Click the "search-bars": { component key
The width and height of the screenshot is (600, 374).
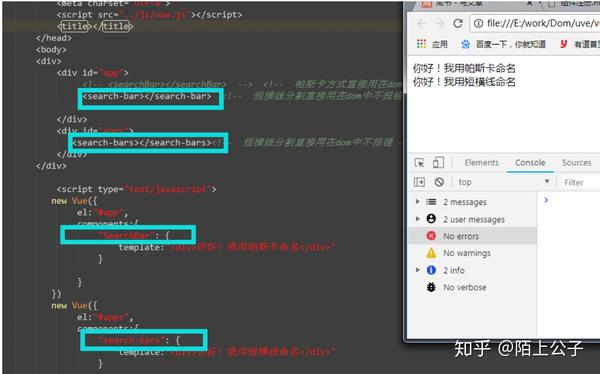pos(139,340)
